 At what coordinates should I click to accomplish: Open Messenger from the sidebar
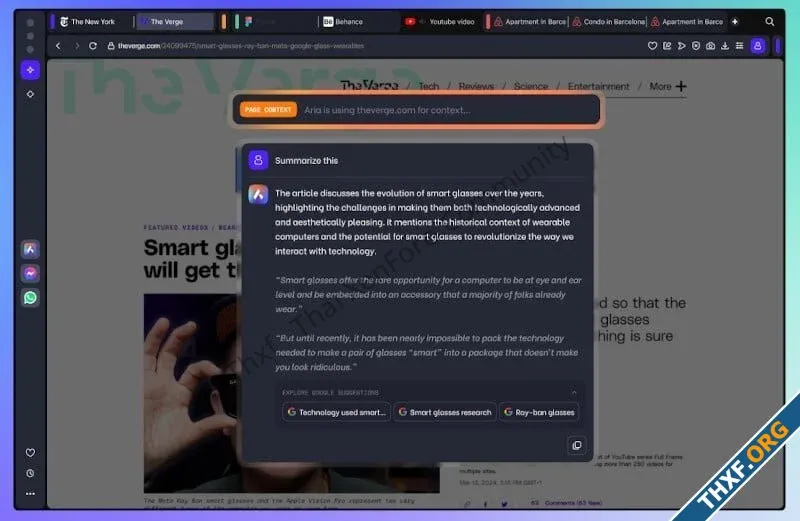tap(30, 273)
